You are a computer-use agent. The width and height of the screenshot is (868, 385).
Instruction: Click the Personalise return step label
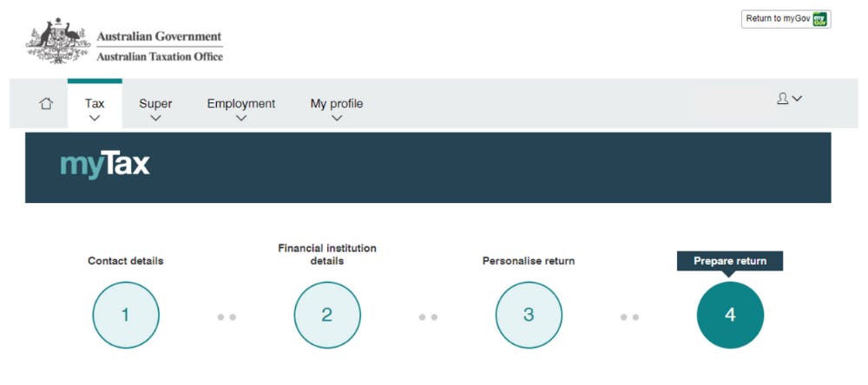[x=529, y=261]
